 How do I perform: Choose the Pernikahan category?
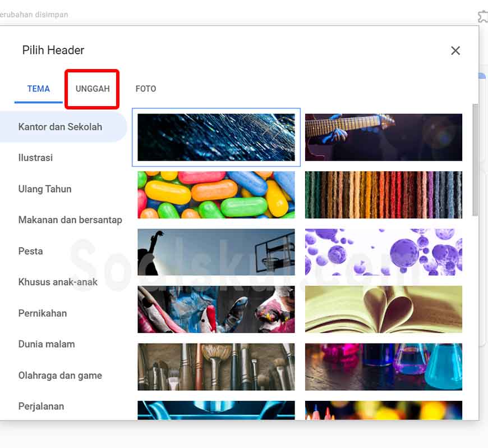(x=43, y=313)
